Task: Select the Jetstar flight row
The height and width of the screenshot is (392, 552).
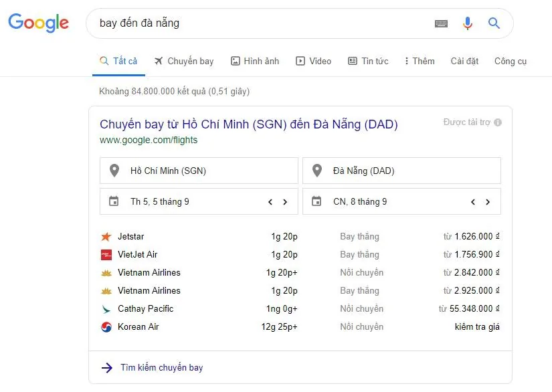Action: (x=300, y=236)
